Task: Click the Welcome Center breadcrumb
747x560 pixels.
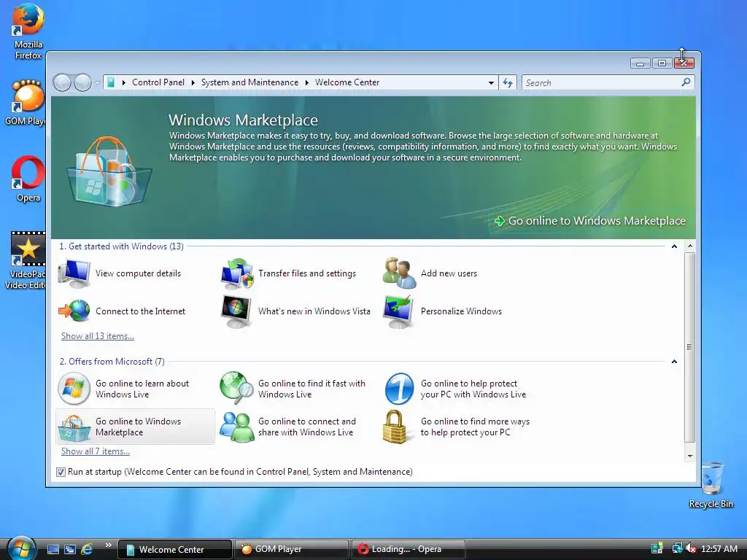Action: click(x=347, y=82)
